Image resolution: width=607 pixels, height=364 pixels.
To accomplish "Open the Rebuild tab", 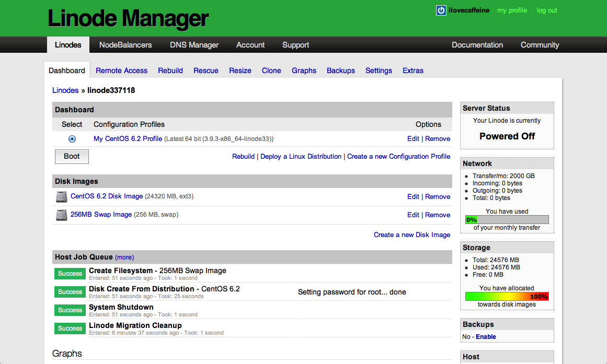I will pyautogui.click(x=170, y=71).
